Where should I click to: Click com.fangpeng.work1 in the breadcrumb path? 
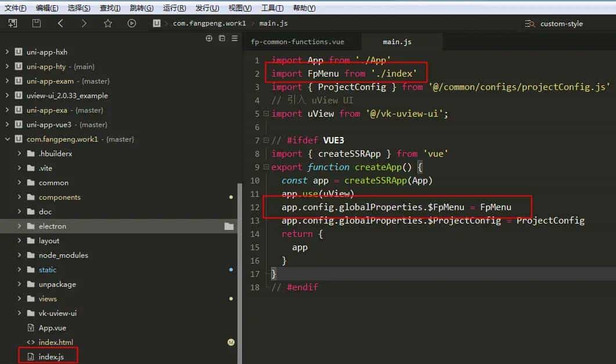pos(209,23)
